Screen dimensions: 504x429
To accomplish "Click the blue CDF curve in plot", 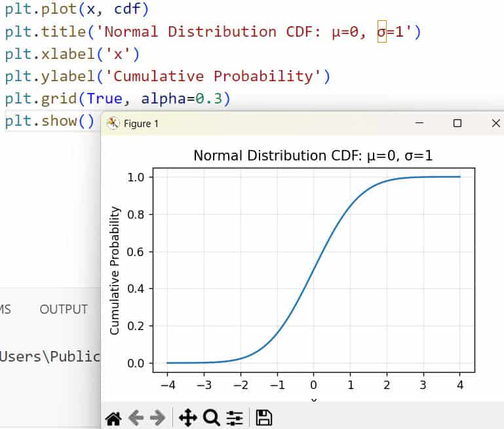I will (313, 270).
